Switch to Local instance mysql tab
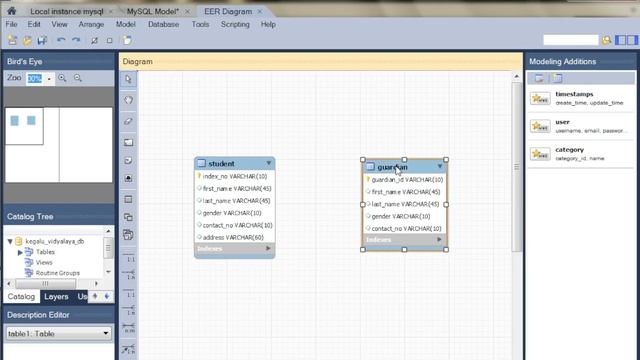Image resolution: width=640 pixels, height=360 pixels. [67, 11]
